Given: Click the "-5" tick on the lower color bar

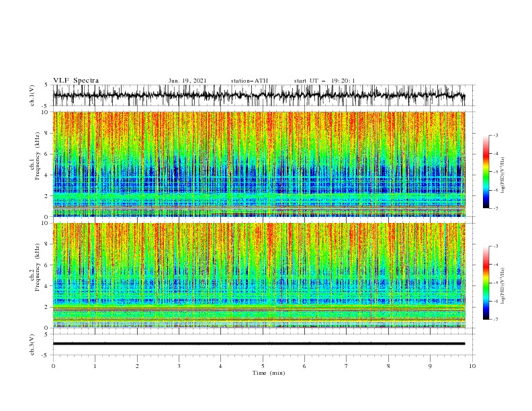Looking at the screenshot, I should pos(495,283).
